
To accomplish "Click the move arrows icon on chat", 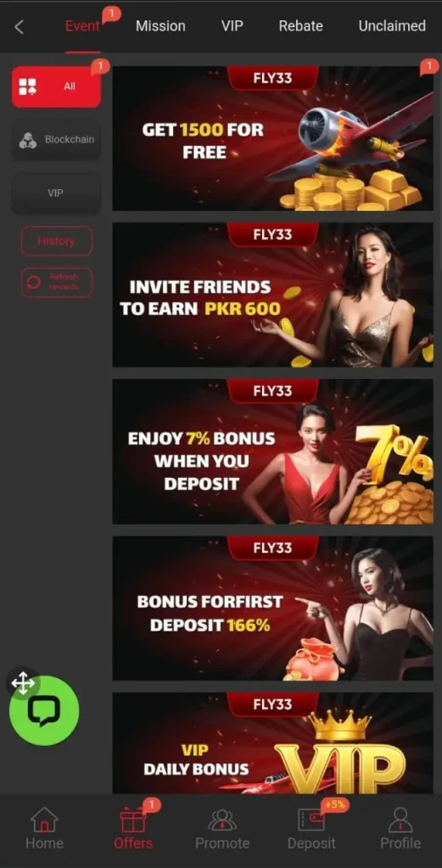I will coord(23,683).
